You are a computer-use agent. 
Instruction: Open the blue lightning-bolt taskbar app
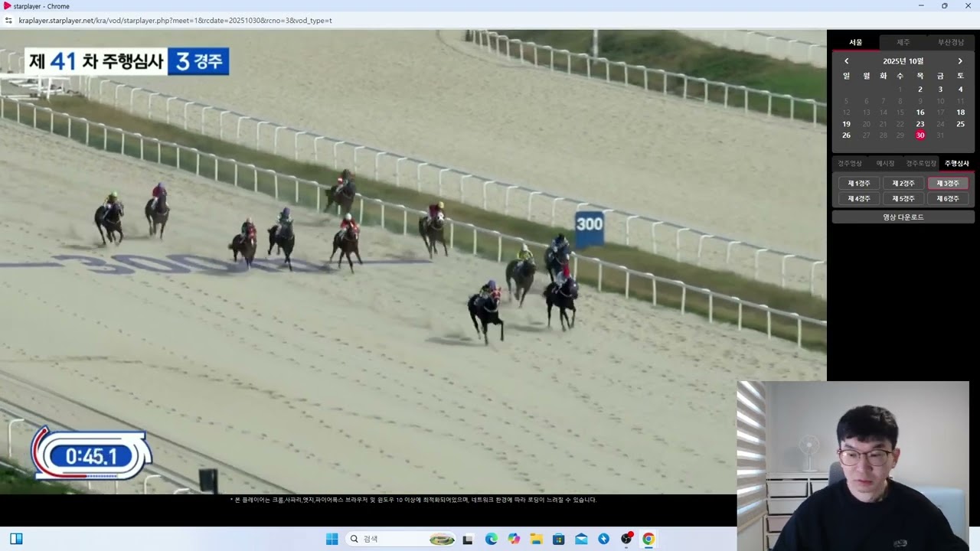tap(604, 539)
